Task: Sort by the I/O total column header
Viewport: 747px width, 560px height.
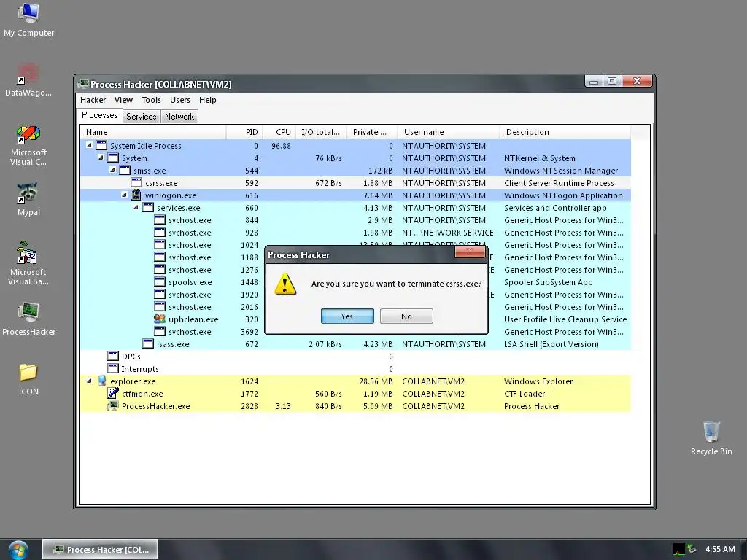Action: [321, 132]
